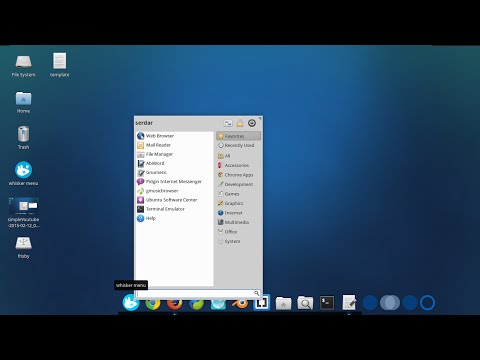Open the System category
The width and height of the screenshot is (480, 360).
point(238,241)
